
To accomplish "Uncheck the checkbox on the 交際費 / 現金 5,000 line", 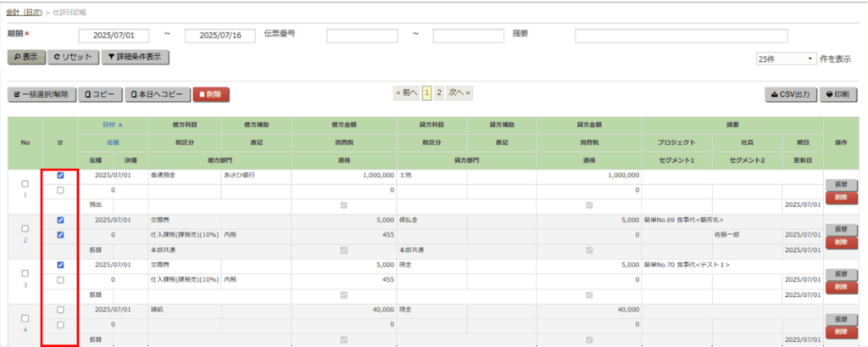I will click(x=60, y=265).
